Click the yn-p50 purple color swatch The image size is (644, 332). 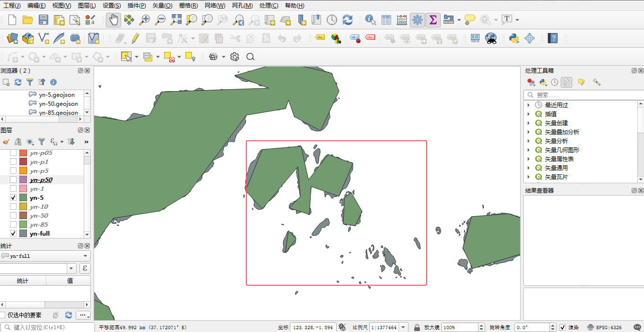click(23, 180)
